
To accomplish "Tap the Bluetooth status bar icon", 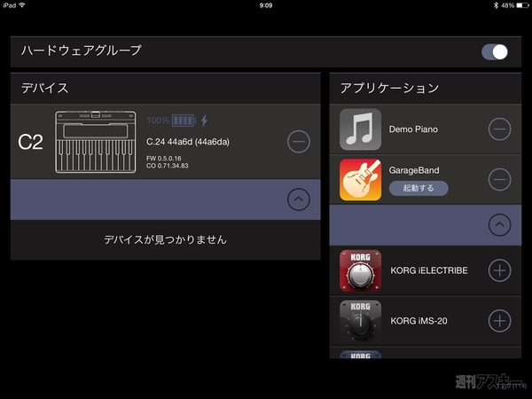I will pos(496,5).
